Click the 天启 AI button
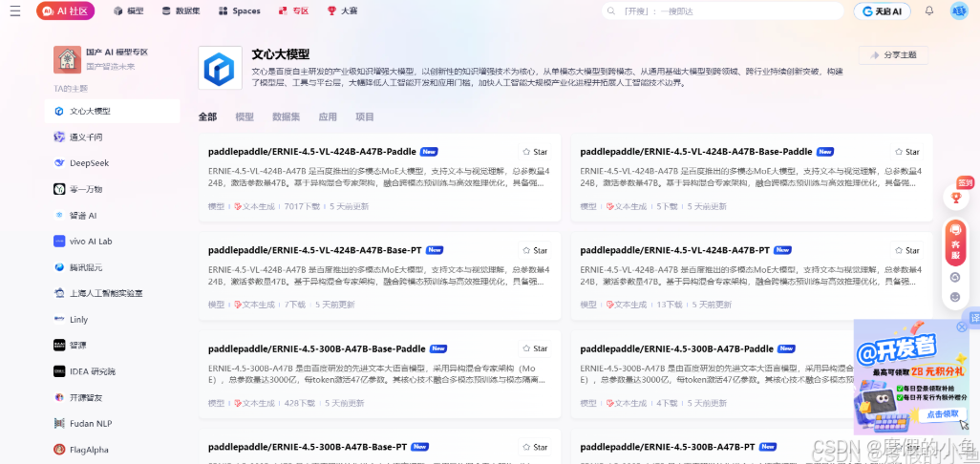 tap(882, 11)
